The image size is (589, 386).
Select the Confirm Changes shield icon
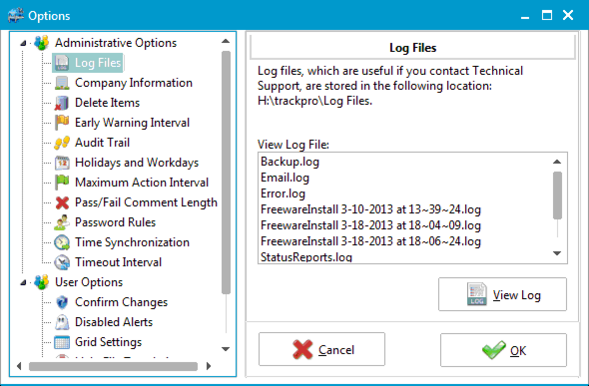coord(62,302)
